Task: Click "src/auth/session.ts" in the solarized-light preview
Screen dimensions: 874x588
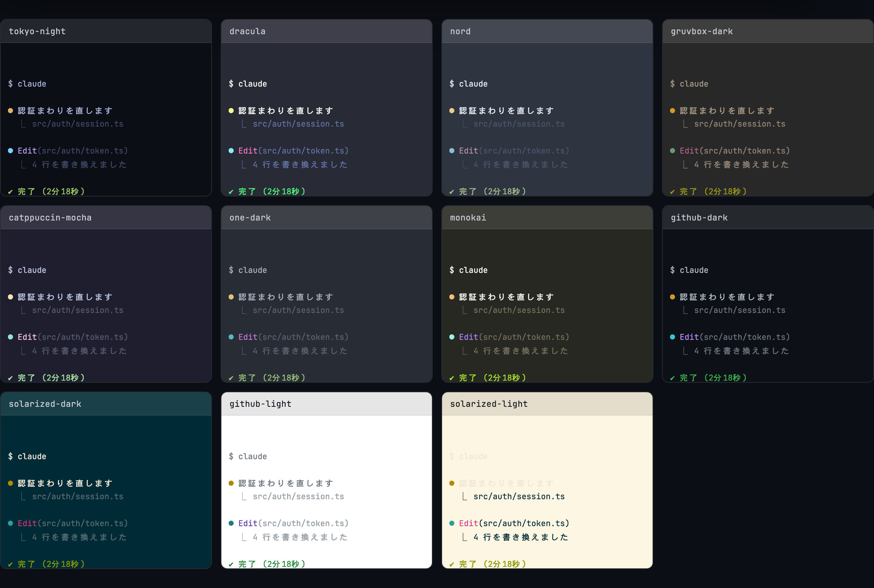Action: point(519,497)
